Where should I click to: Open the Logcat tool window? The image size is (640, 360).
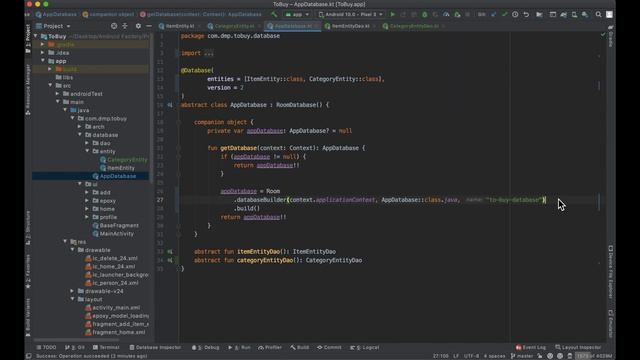364,347
